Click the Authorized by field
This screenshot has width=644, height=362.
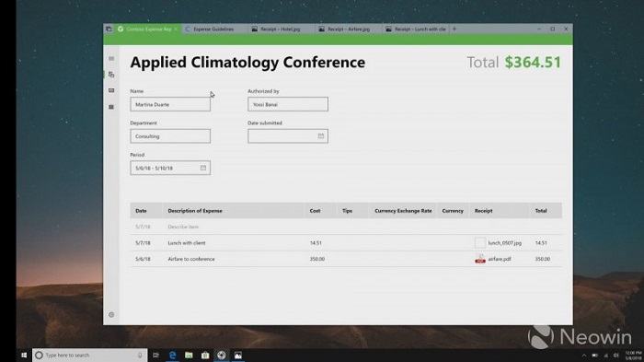pos(288,104)
